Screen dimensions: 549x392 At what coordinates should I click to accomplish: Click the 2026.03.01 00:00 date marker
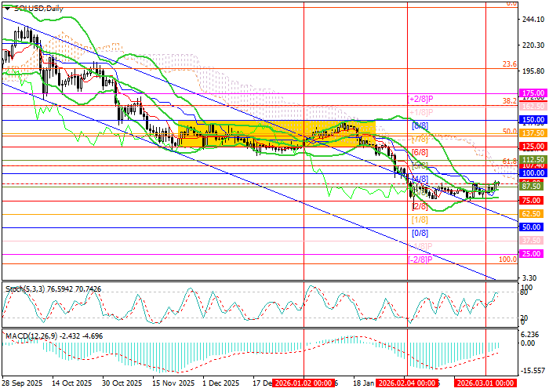point(485,383)
